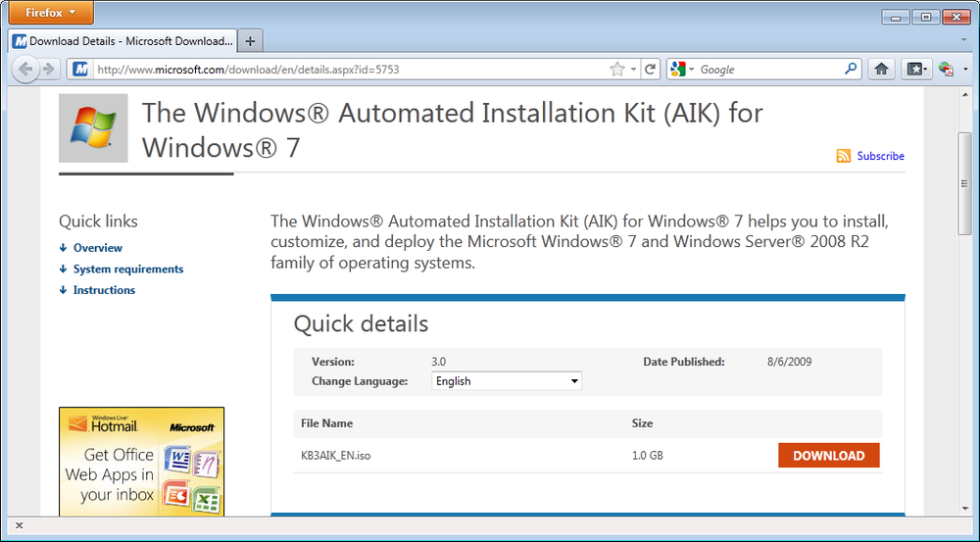Click the scrollbar down arrow
Screen dimensions: 980x542
point(965,509)
